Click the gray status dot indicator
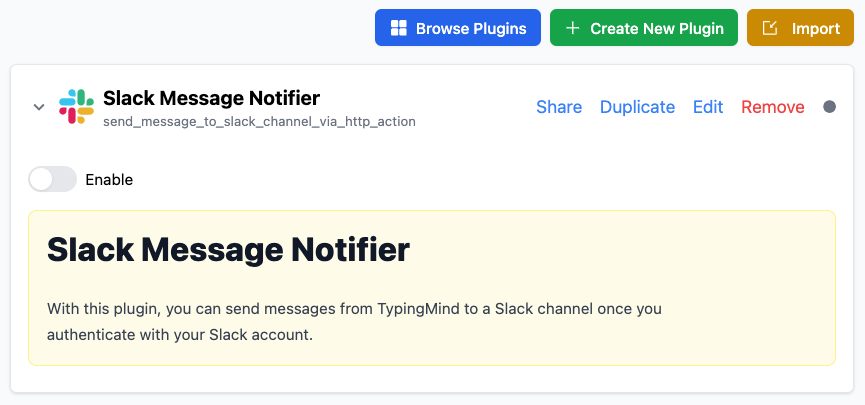Screen dimensions: 865x405 (829, 106)
